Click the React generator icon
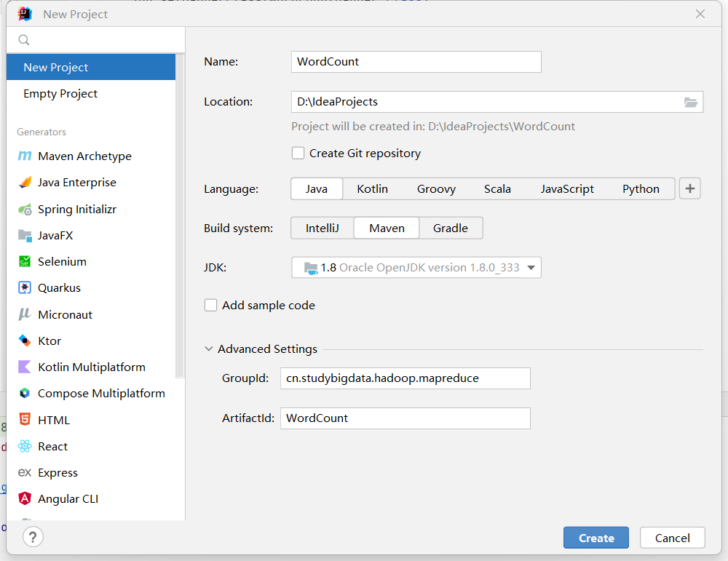 25,446
